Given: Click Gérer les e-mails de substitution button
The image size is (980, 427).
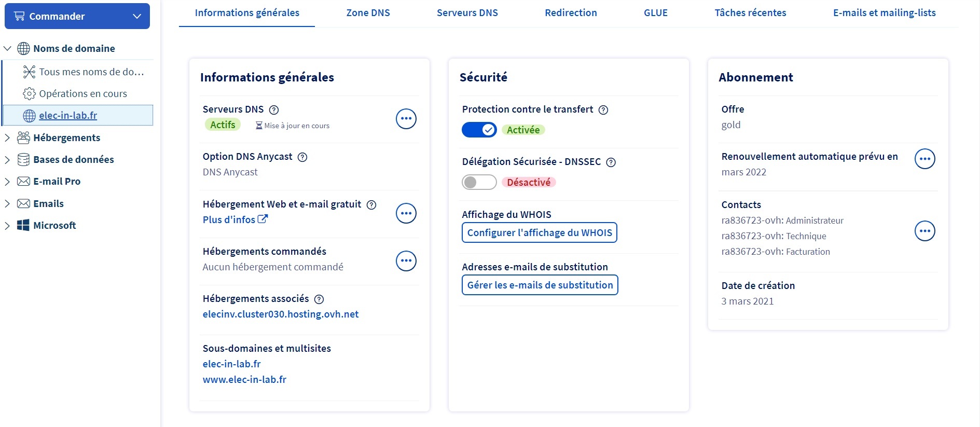Looking at the screenshot, I should [540, 285].
